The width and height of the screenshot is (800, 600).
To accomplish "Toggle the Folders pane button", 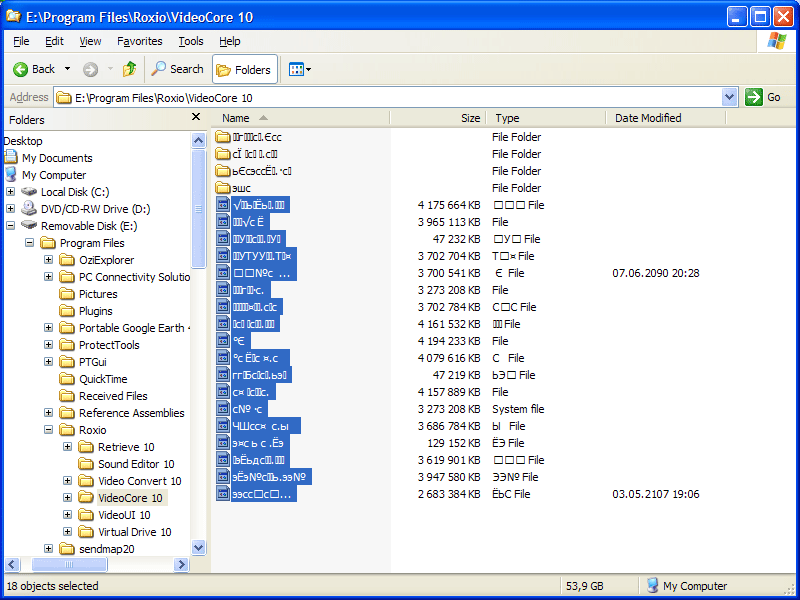I will [x=245, y=69].
